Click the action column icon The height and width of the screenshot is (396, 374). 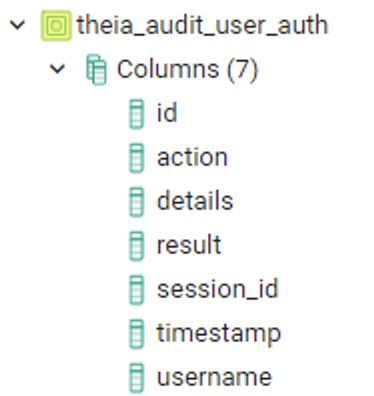137,158
